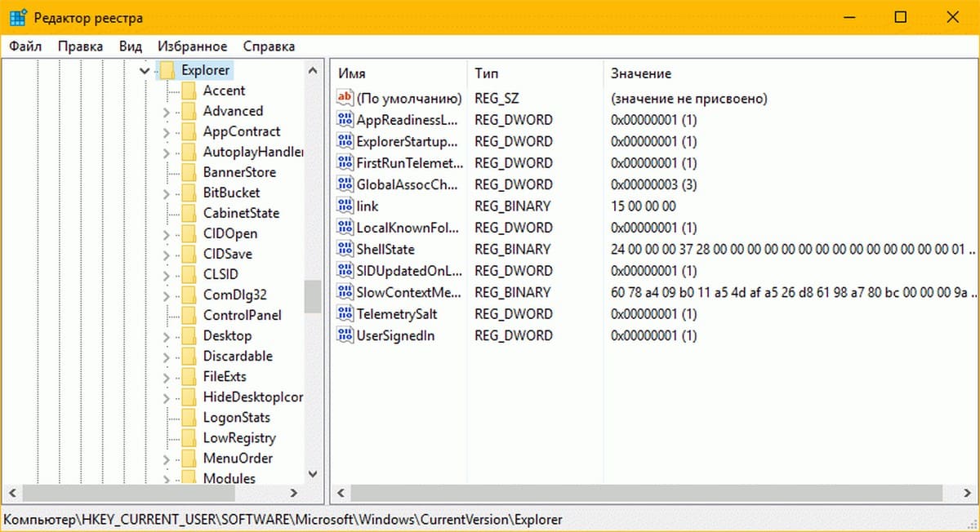
Task: Expand the AutoplayHandlers key
Action: tap(166, 153)
